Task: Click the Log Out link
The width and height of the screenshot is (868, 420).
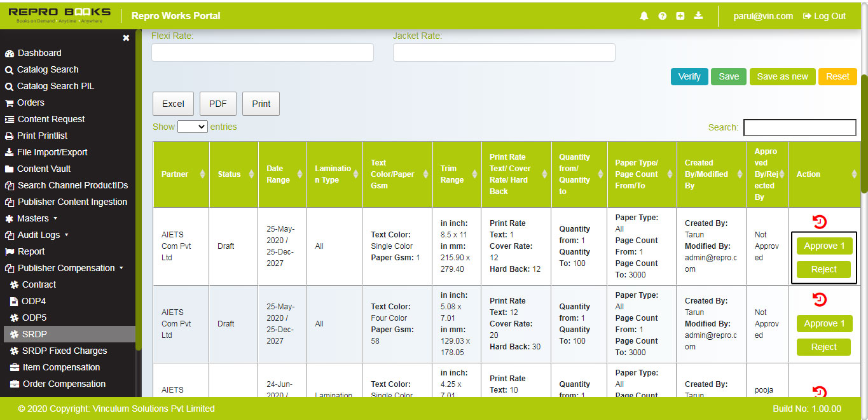Action: [824, 16]
